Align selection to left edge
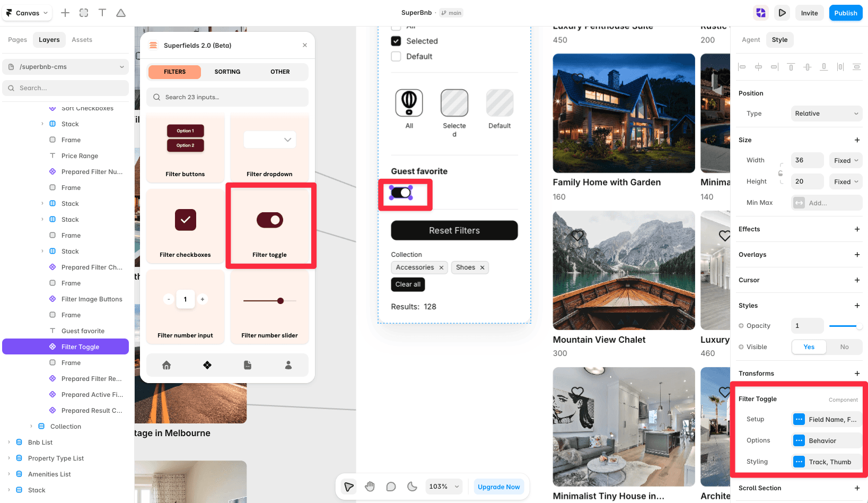 click(742, 67)
